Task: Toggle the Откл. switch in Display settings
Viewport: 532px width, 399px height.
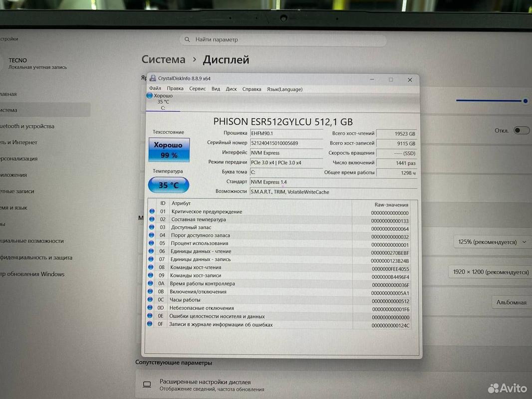Action: point(522,131)
